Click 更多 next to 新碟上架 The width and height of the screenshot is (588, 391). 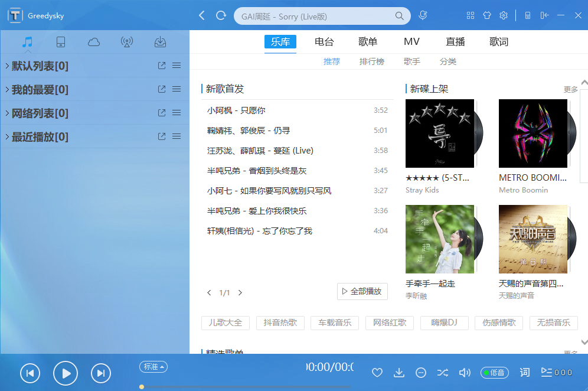click(570, 89)
